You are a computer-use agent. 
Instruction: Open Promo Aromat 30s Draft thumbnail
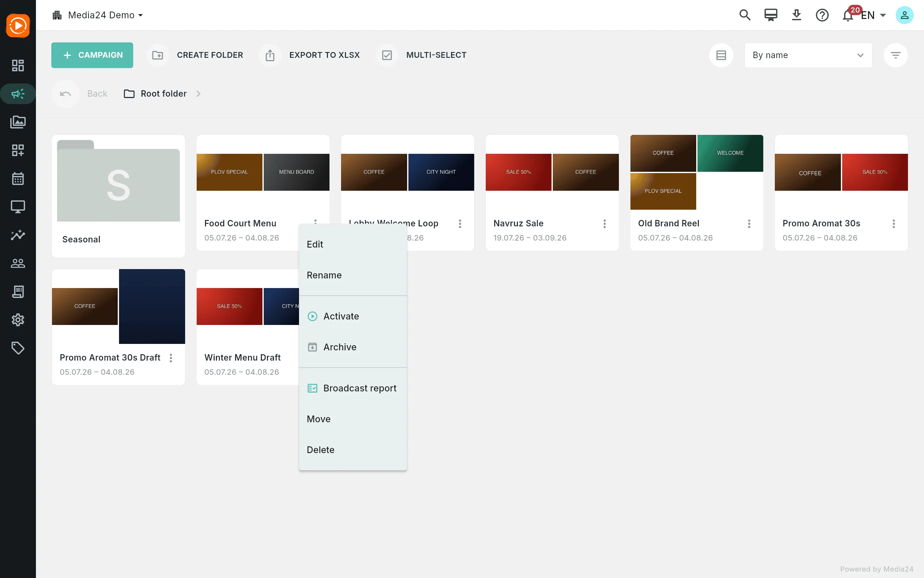(x=118, y=306)
